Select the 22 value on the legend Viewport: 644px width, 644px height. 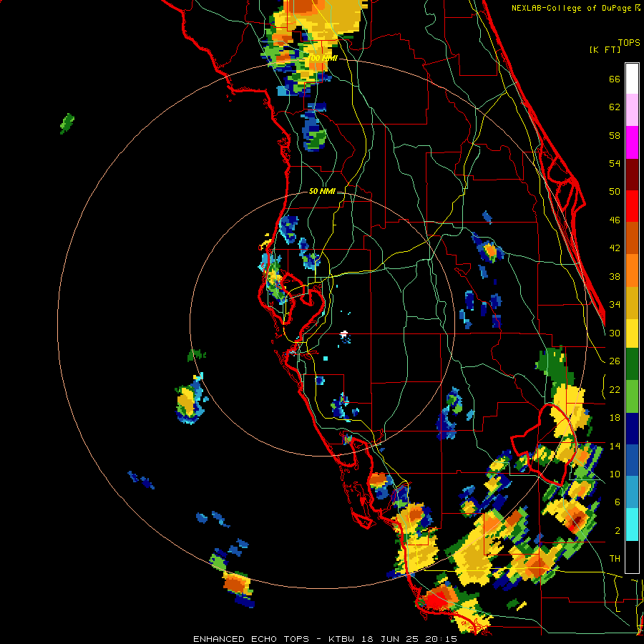(615, 389)
